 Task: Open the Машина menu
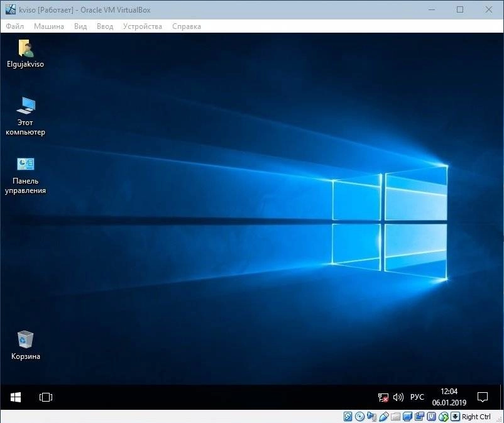point(49,26)
